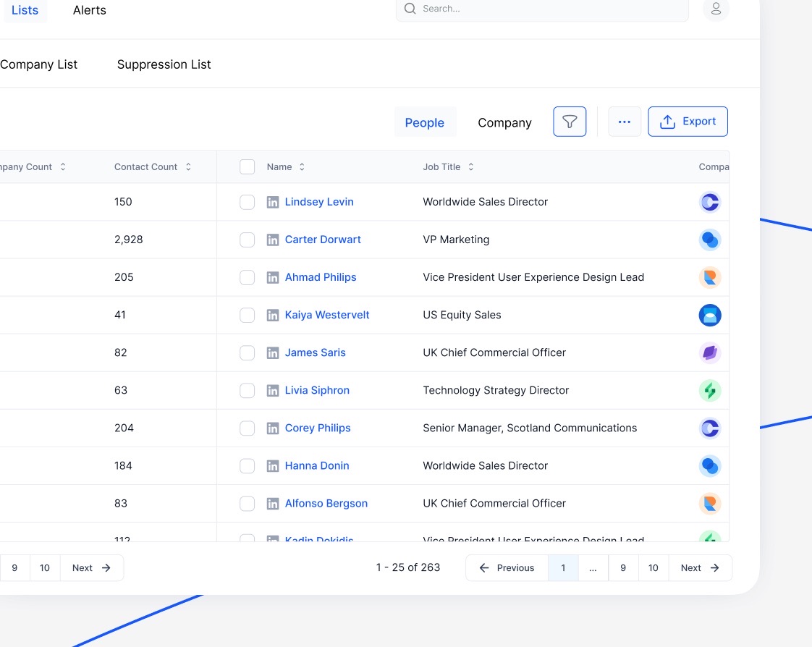Open the Suppression List tab
Screen dimensions: 812x647
pos(164,64)
